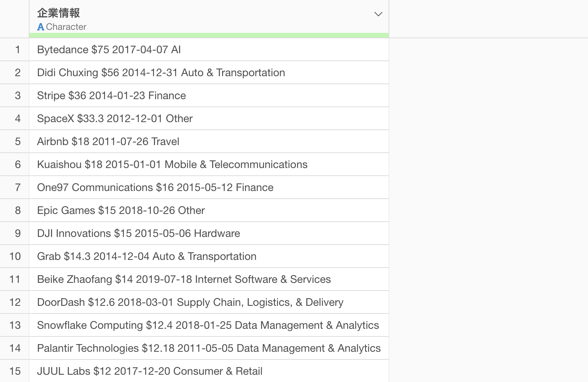Click the Character data type icon
Screen dimensions: 588x382
41,27
